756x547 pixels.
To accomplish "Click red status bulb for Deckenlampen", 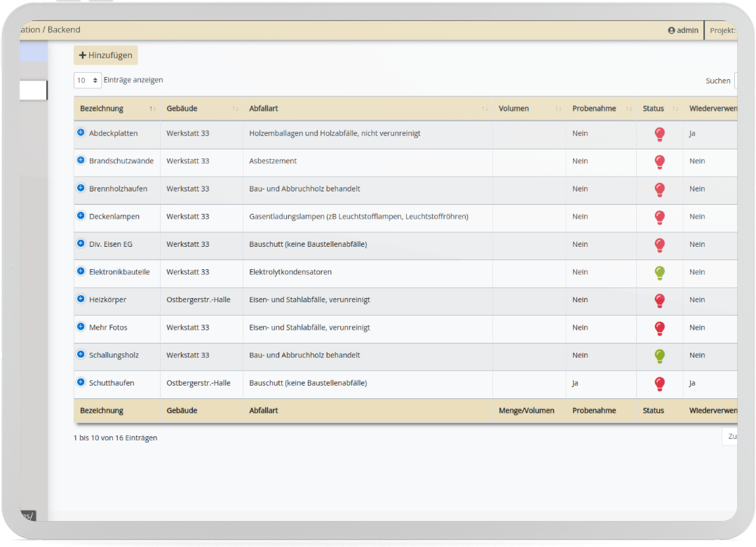I will 659,217.
